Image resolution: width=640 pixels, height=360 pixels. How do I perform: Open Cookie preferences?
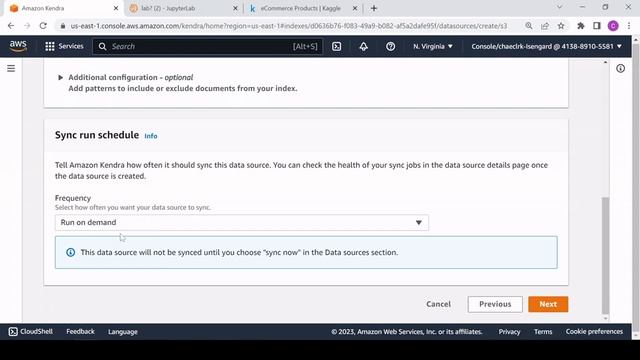594,331
